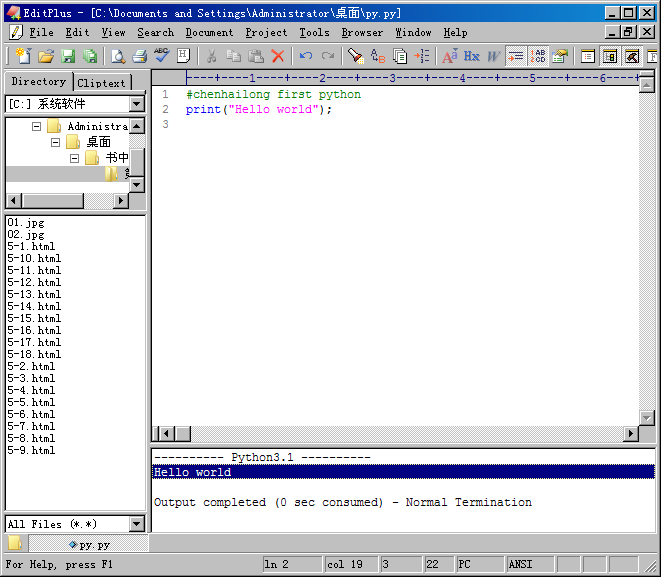Image resolution: width=661 pixels, height=577 pixels.
Task: Open the All Files filter dropdown
Action: (137, 524)
